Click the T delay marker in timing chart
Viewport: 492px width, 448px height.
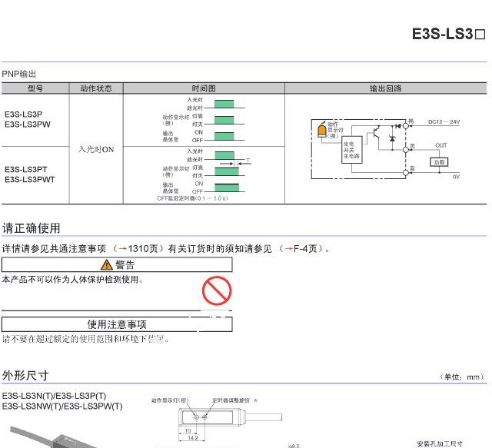pyautogui.click(x=248, y=161)
